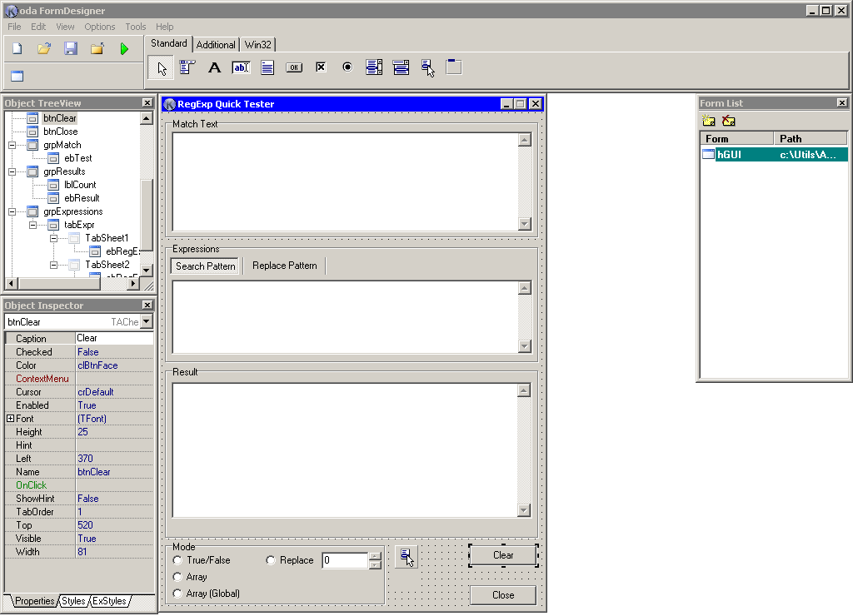
Task: Select the Array (Global) radio button
Action: (x=177, y=594)
